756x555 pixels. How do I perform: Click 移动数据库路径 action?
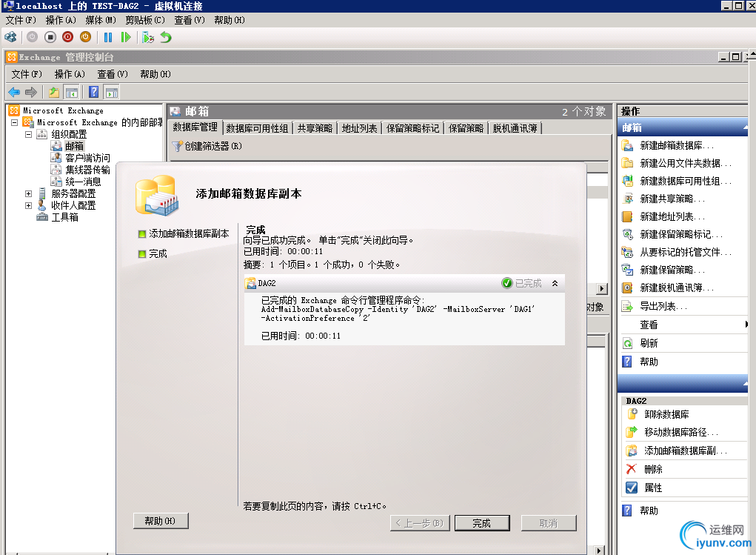pyautogui.click(x=680, y=433)
